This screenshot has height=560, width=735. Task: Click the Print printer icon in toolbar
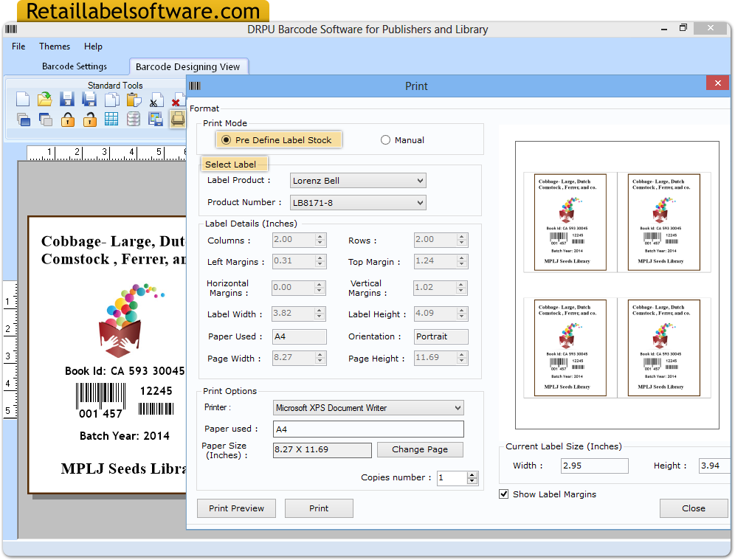tap(178, 120)
